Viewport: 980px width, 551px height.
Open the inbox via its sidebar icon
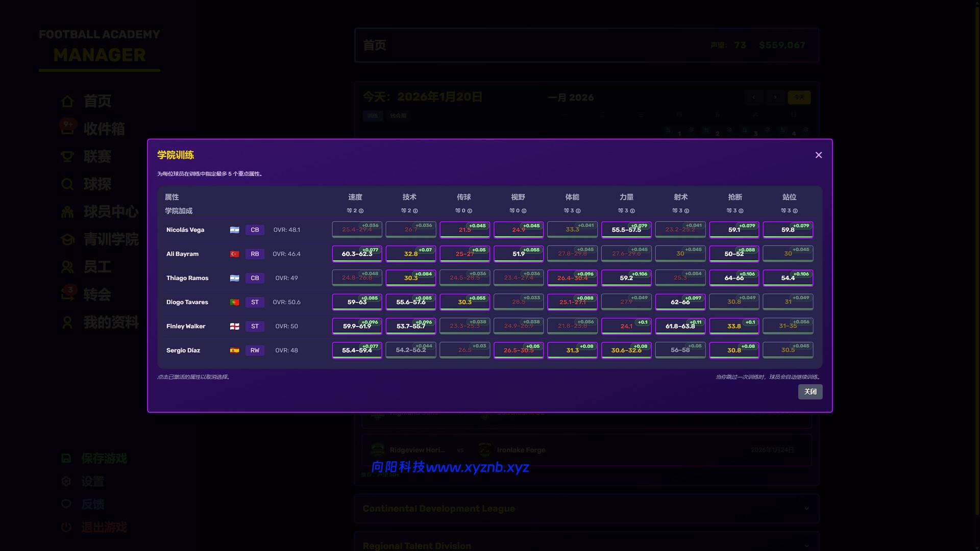coord(67,129)
